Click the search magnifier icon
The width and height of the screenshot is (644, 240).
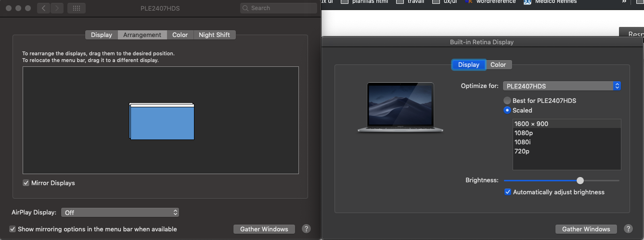click(x=246, y=8)
